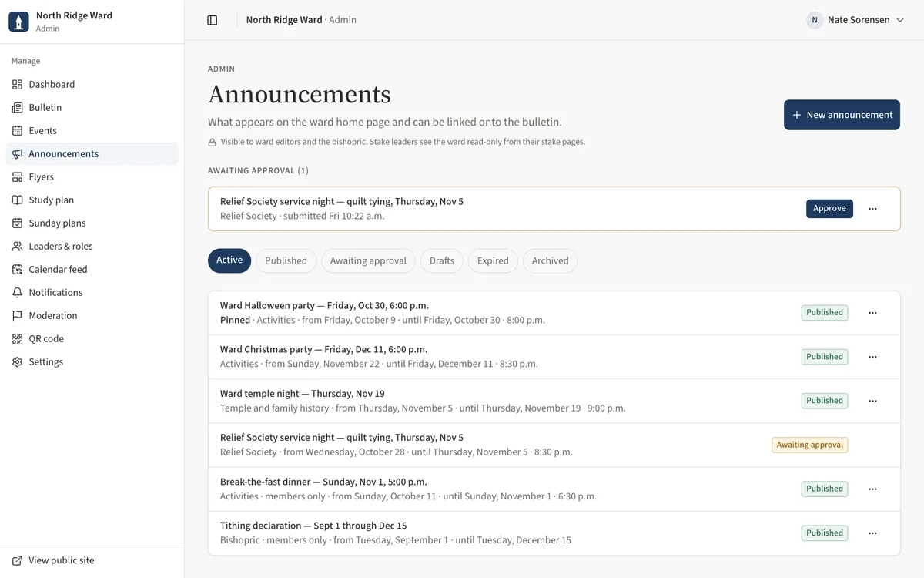Screen dimensions: 924x578
Task: Click the plus icon in New announcement
Action: pyautogui.click(x=797, y=115)
